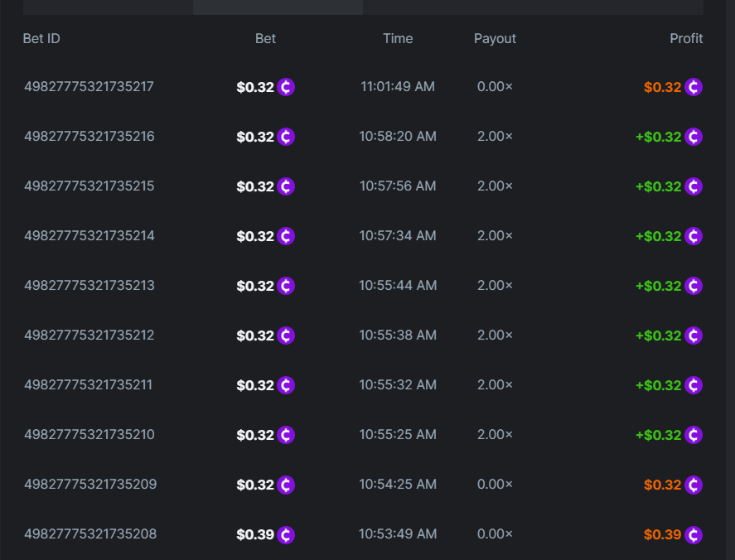
Task: Click bet coin icon in the 11:01:49 AM row
Action: click(x=286, y=87)
